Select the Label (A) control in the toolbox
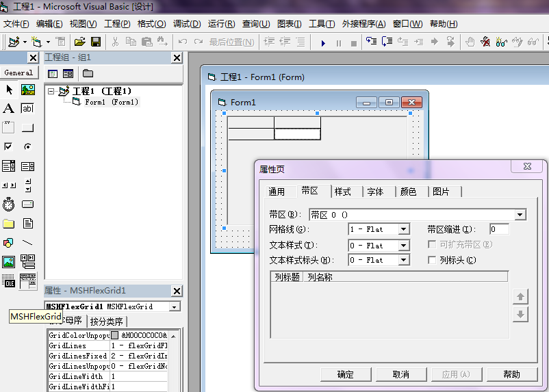 [8, 109]
